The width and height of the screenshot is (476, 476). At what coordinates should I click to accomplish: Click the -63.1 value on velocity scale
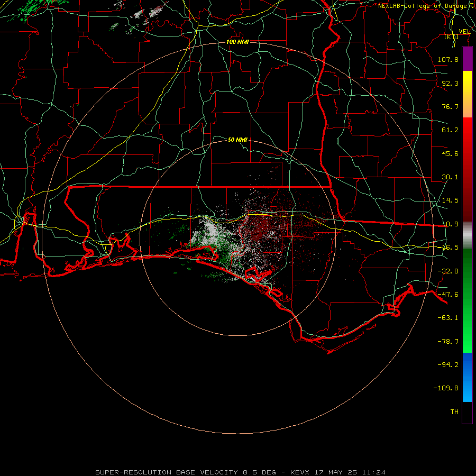coord(448,318)
